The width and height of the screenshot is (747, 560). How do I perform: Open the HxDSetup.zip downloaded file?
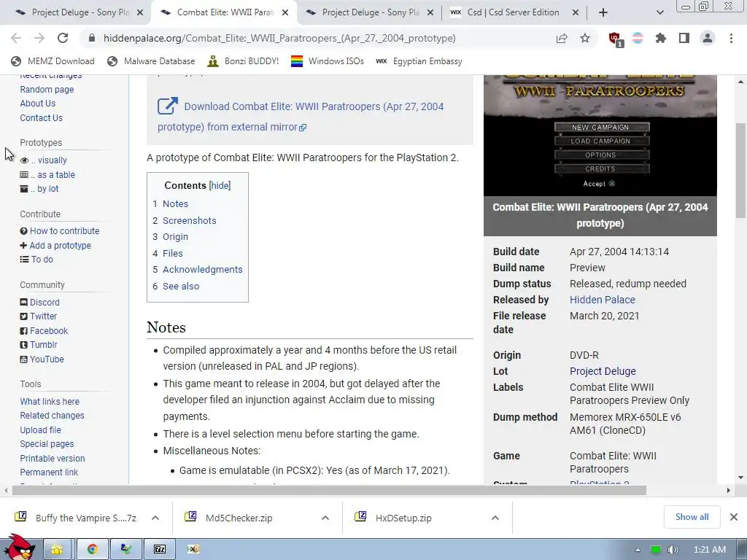click(403, 518)
